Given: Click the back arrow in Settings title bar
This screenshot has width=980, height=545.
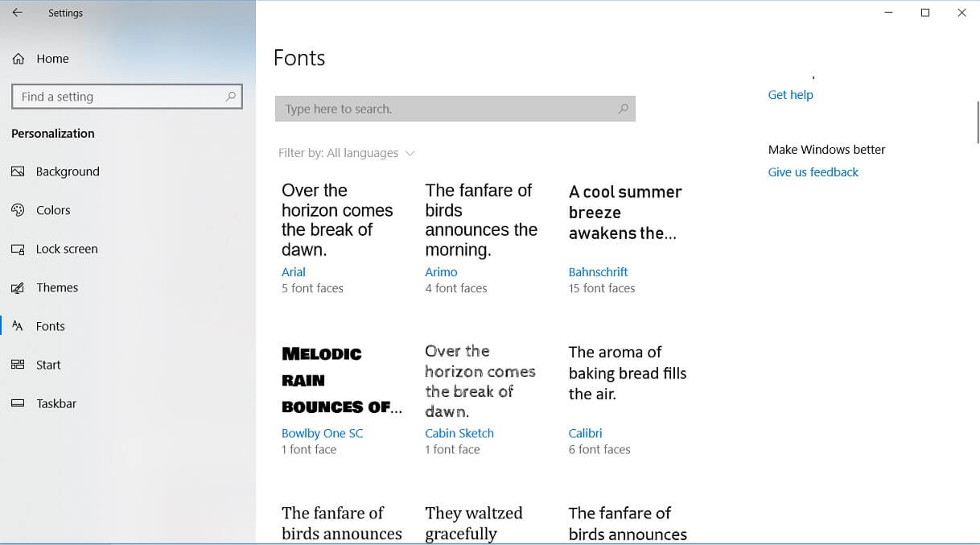Looking at the screenshot, I should (x=17, y=13).
